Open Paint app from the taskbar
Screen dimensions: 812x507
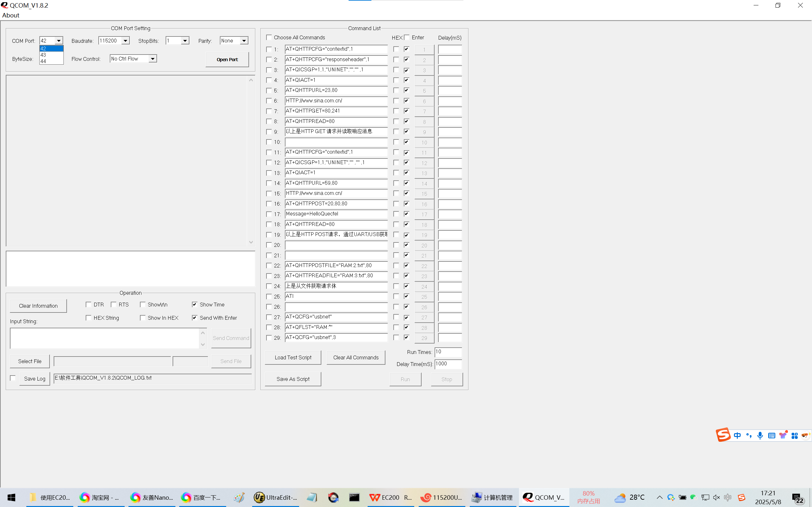(239, 497)
